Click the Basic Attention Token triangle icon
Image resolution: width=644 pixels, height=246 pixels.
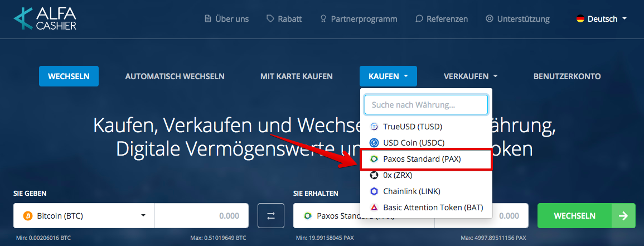coord(374,208)
